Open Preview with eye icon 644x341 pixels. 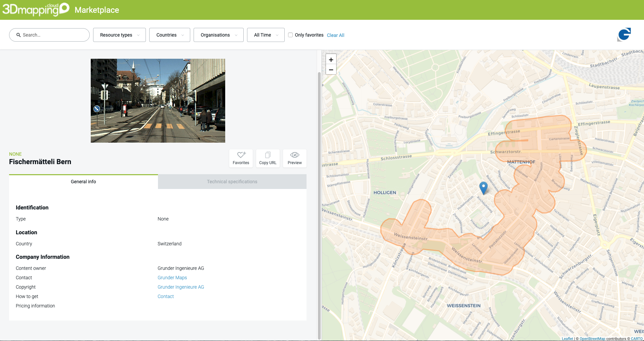tap(295, 158)
